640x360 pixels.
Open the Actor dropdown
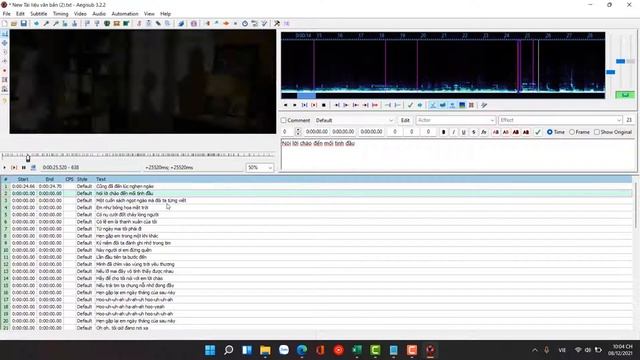point(456,120)
